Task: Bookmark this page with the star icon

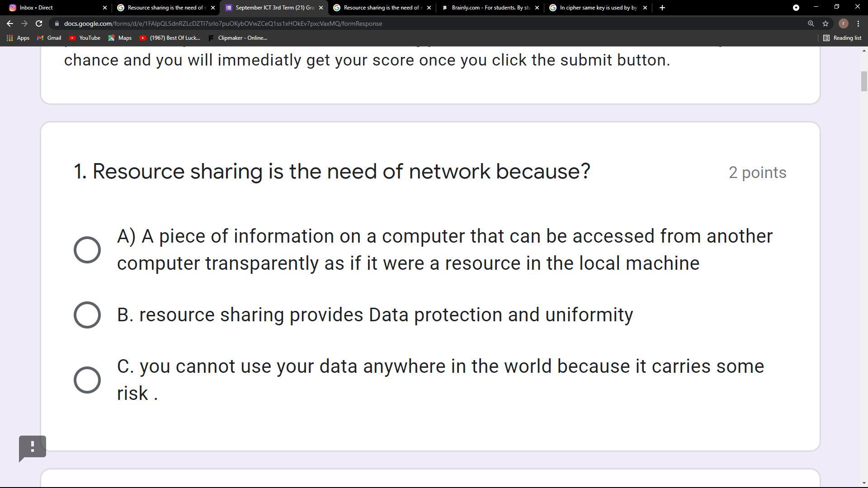Action: coord(826,23)
